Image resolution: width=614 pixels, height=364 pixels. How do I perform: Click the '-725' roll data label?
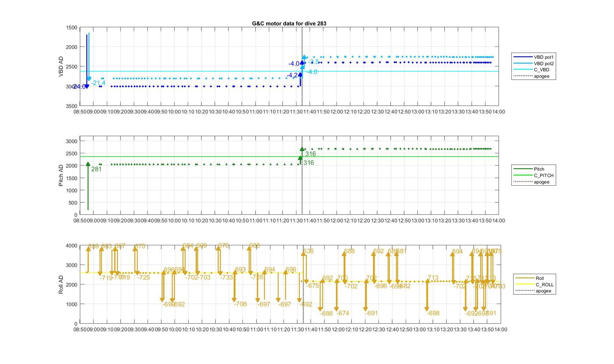144,277
